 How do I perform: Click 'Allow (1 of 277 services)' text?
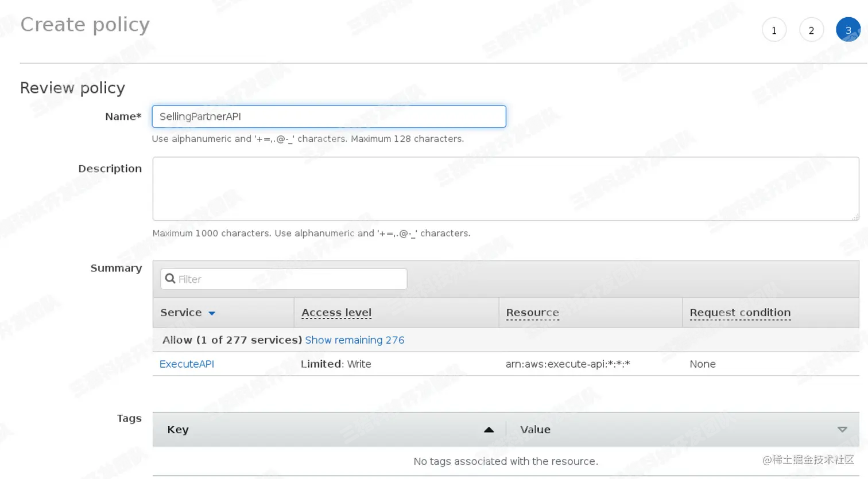click(232, 340)
